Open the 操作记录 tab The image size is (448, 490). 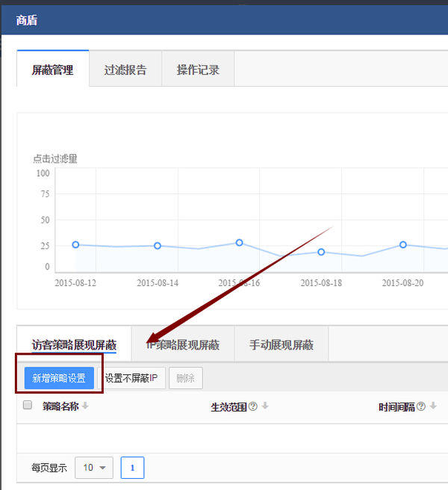tap(198, 70)
